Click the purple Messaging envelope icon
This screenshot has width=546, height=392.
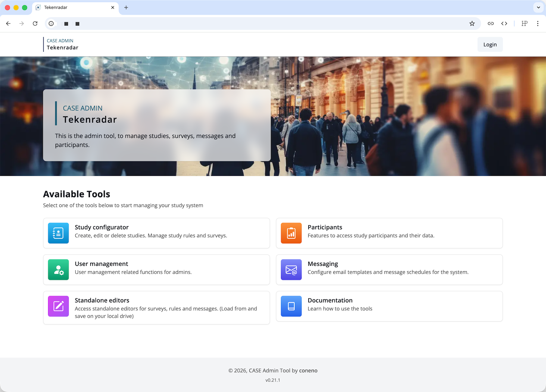291,270
